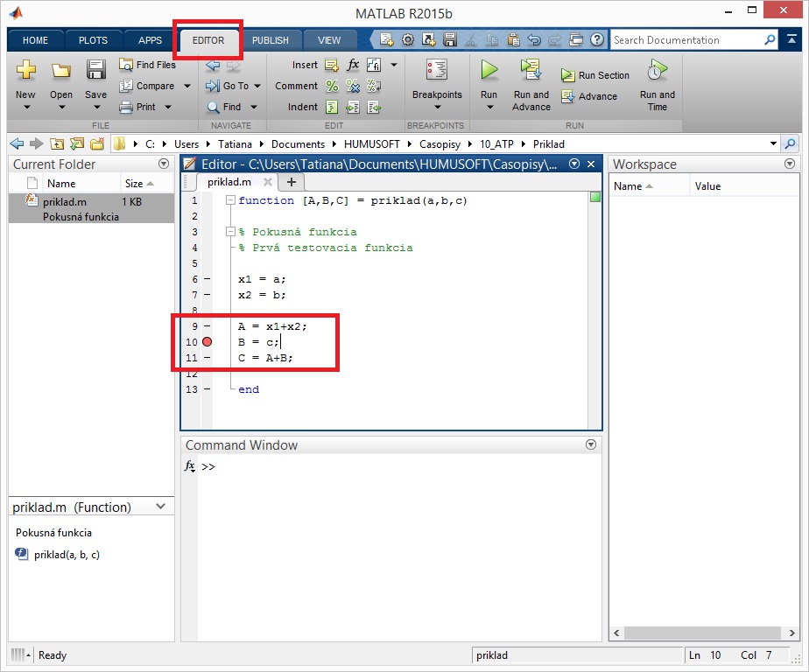This screenshot has height=672, width=809.
Task: Open the Help question mark icon
Action: [597, 39]
